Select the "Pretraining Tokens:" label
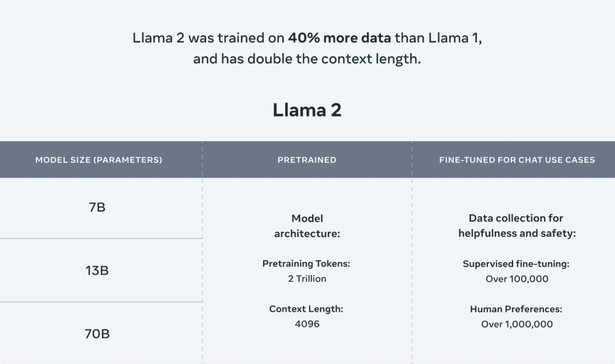Screen dimensions: 615x364 click(306, 264)
